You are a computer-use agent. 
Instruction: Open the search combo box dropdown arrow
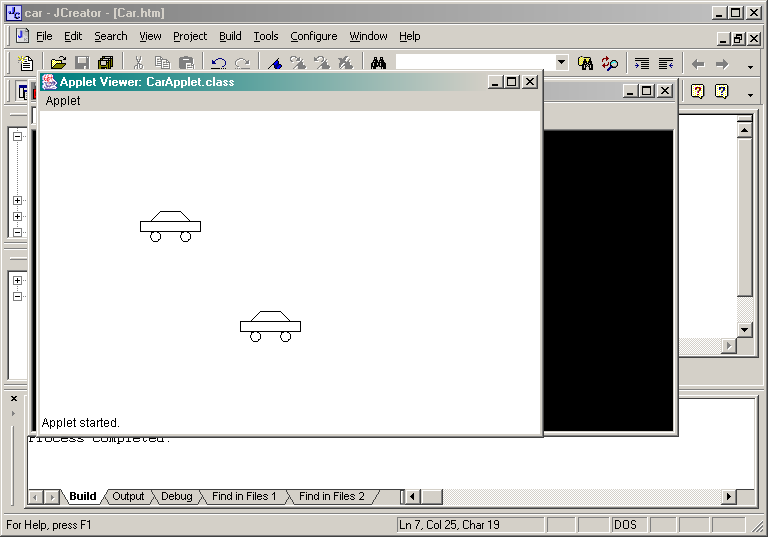562,62
